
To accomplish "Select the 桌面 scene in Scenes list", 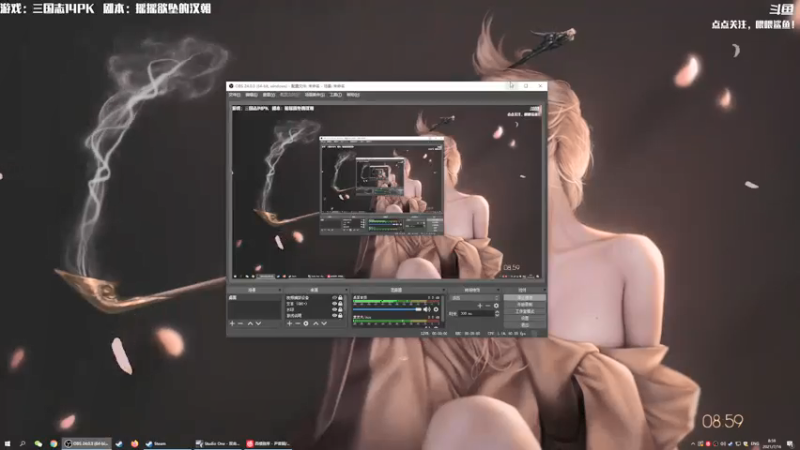I will (254, 297).
